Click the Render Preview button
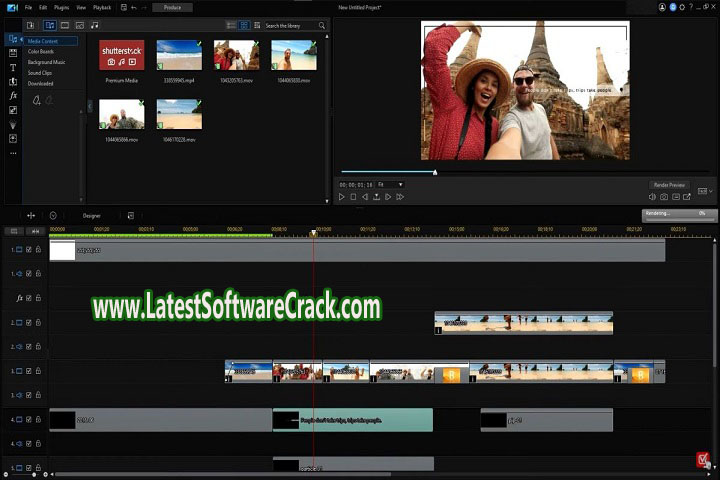 (x=669, y=185)
